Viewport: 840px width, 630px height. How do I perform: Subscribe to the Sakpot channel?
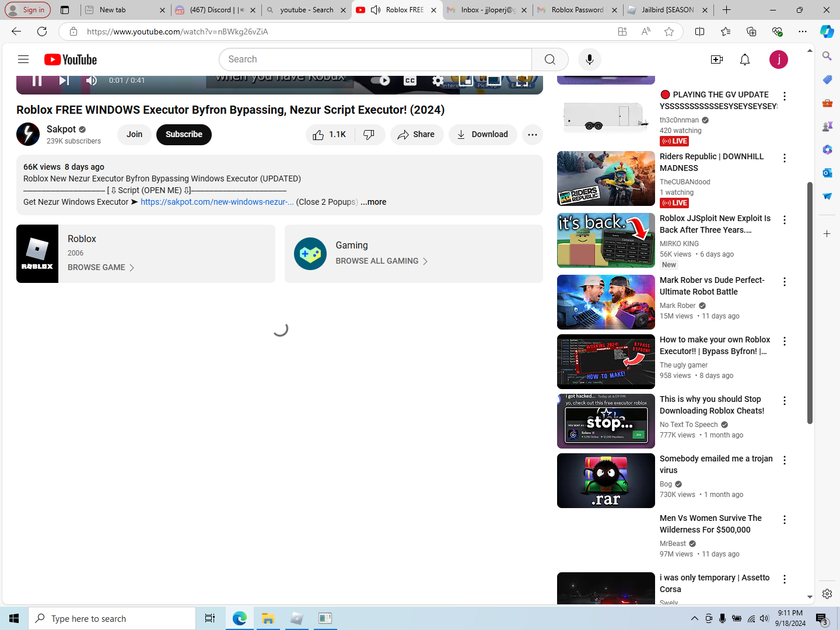184,134
